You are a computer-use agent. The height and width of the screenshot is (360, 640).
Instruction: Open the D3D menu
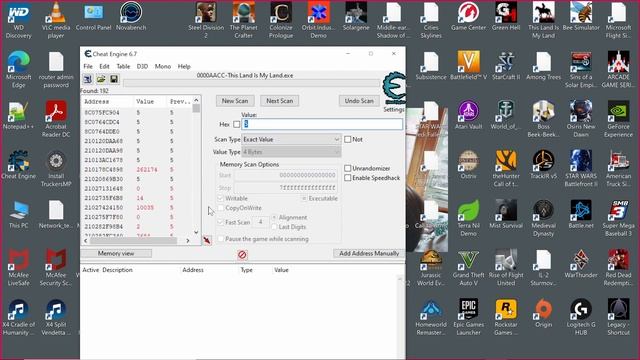coord(142,66)
